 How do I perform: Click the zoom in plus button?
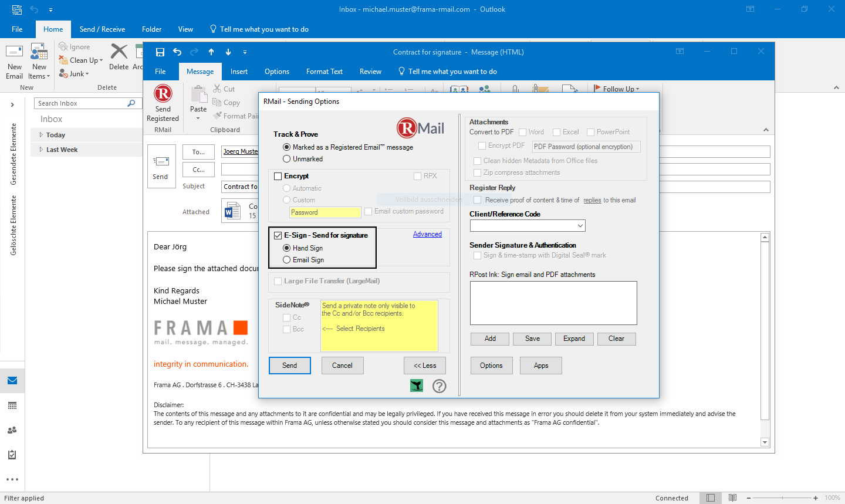[x=816, y=498]
